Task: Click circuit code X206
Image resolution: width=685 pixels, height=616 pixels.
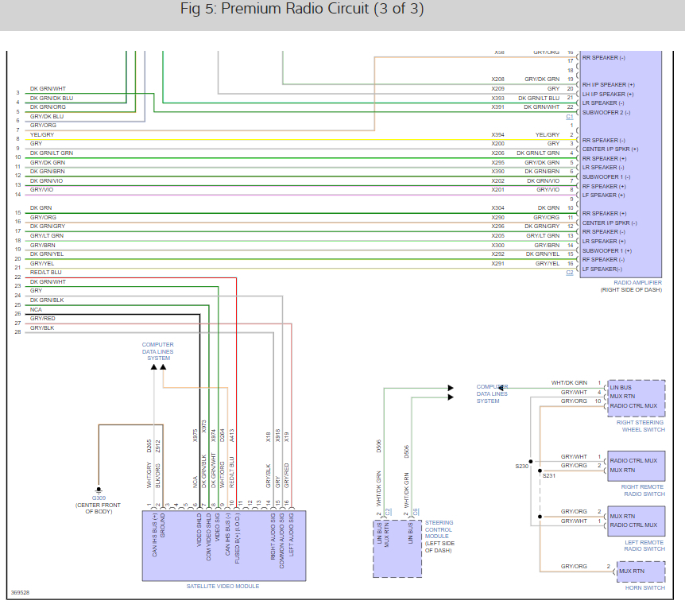Action: pyautogui.click(x=497, y=153)
